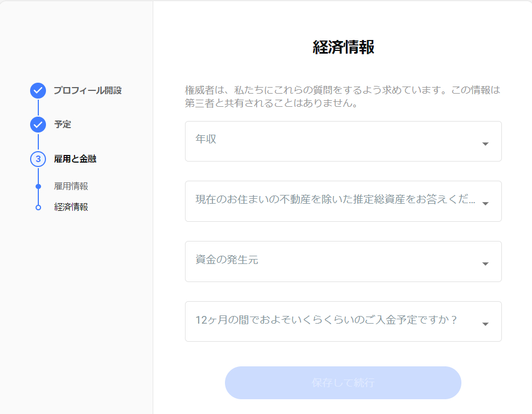Screen dimensions: 532x414
Task: Click the open circle next to 経済情報
Action: [x=38, y=207]
